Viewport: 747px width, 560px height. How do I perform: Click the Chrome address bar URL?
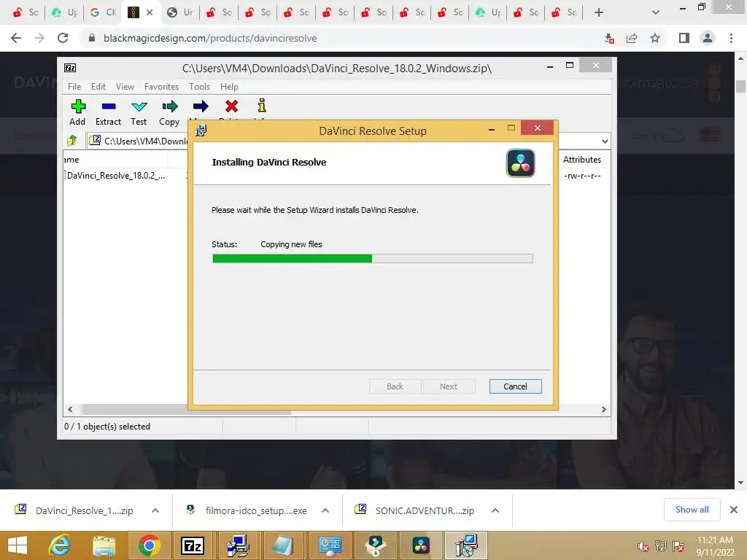pos(210,38)
